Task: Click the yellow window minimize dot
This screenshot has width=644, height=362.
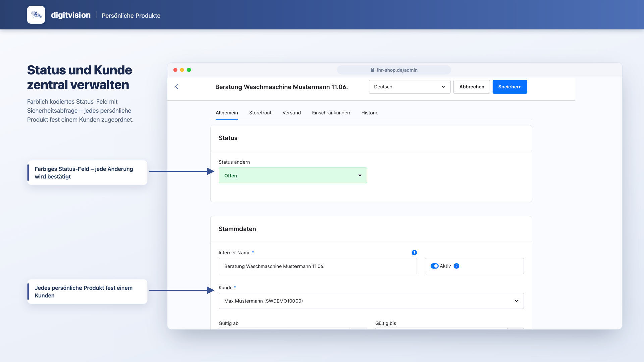Action: pos(182,70)
